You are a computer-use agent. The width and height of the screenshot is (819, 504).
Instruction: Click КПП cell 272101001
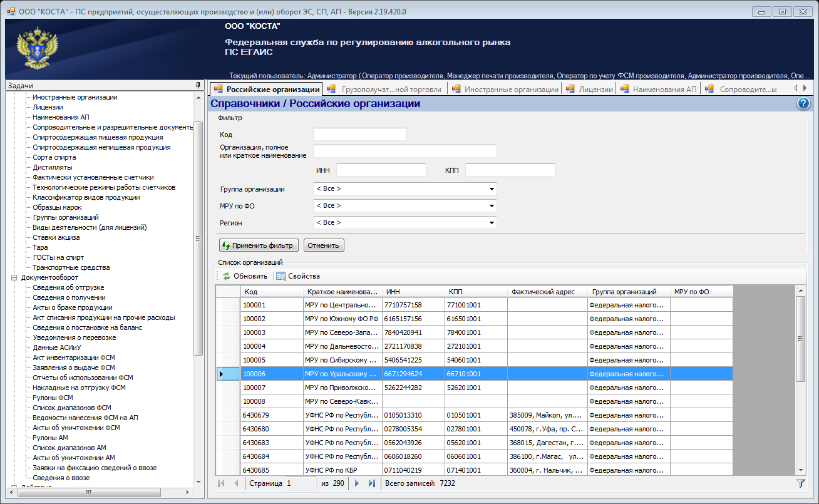[476, 346]
